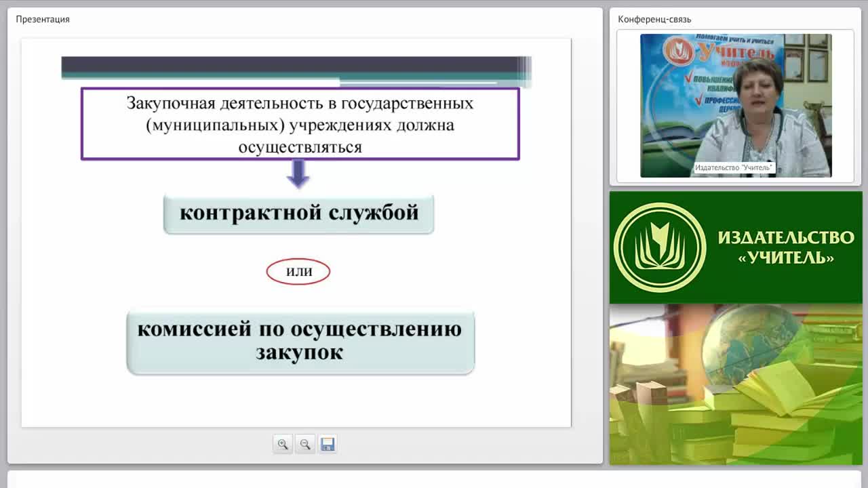Click the 'или' oval on the slide
Image resolution: width=868 pixels, height=488 pixels.
298,271
